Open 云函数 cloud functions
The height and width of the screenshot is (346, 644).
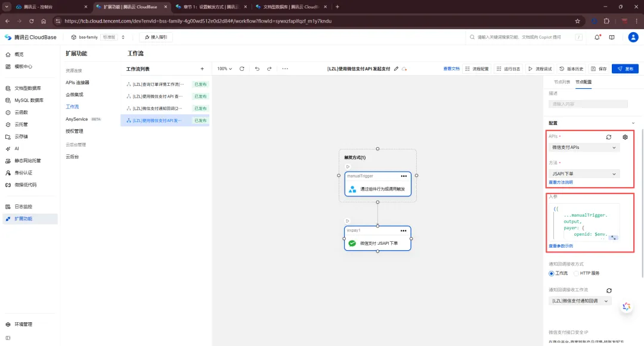coord(21,113)
